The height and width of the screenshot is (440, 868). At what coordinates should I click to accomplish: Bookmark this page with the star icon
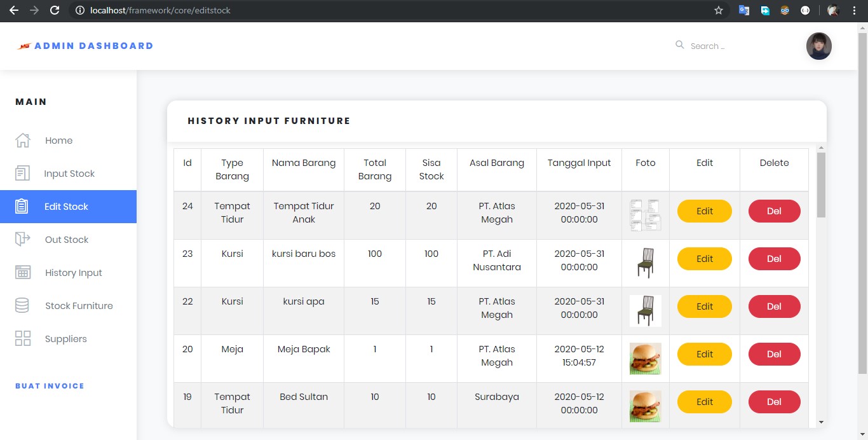click(x=719, y=10)
